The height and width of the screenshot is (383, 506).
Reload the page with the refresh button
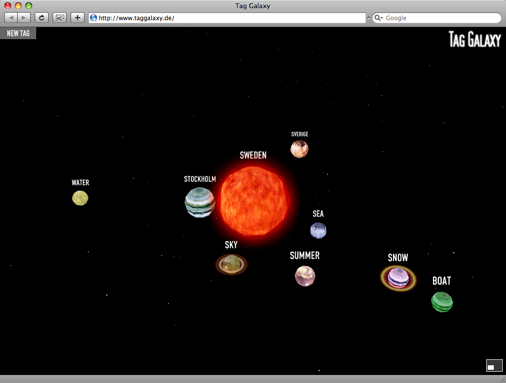click(42, 18)
